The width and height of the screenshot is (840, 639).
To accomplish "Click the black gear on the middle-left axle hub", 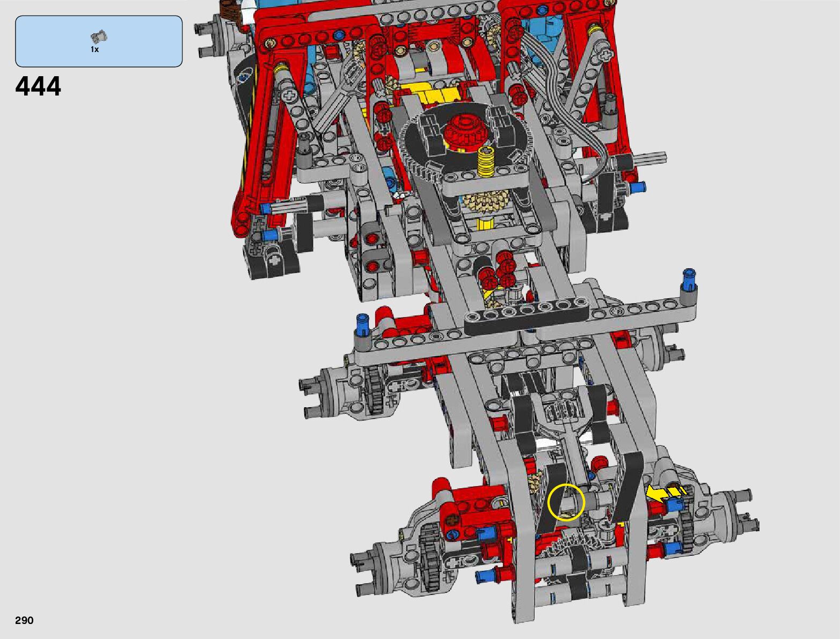I will coord(376,389).
